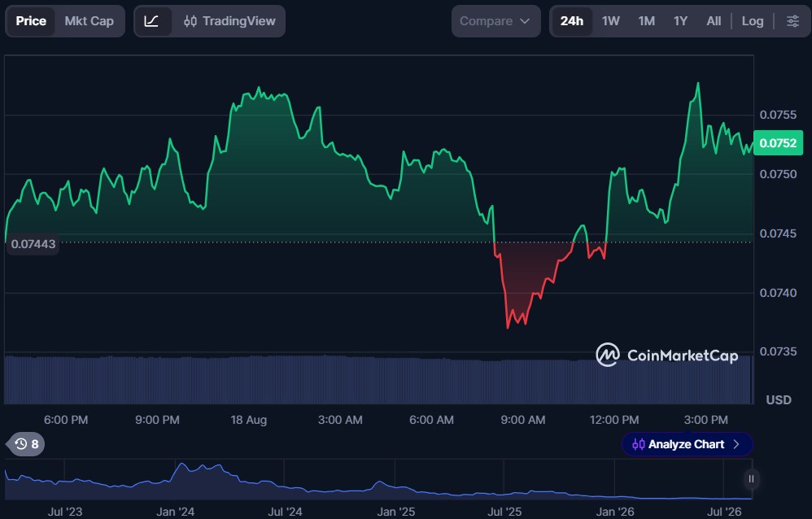Viewport: 812px width, 519px height.
Task: Select the Price tab
Action: (x=31, y=21)
